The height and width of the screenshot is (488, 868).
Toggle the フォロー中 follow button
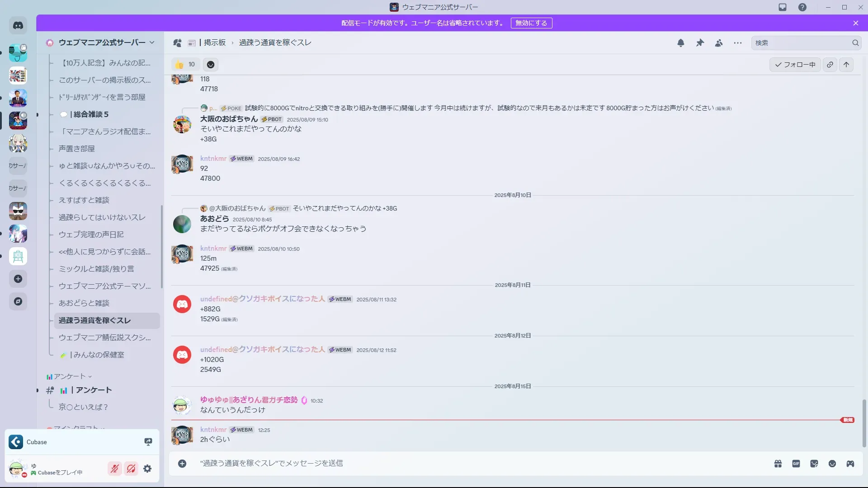click(795, 65)
